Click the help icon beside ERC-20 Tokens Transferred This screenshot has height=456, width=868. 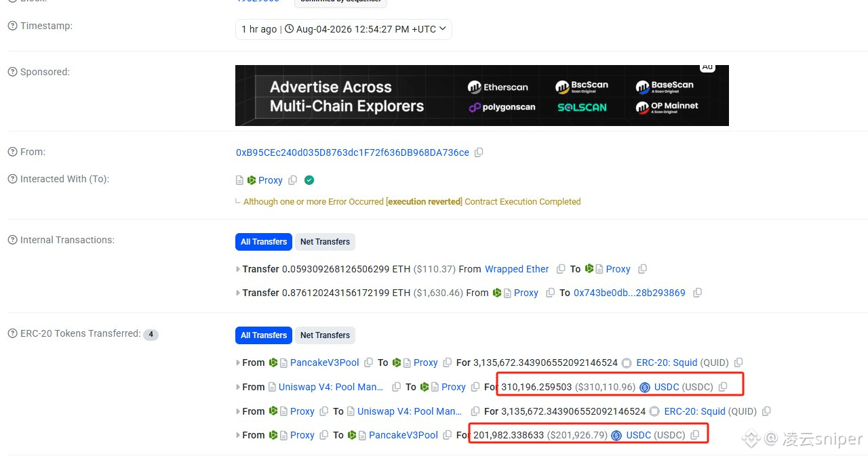[12, 333]
